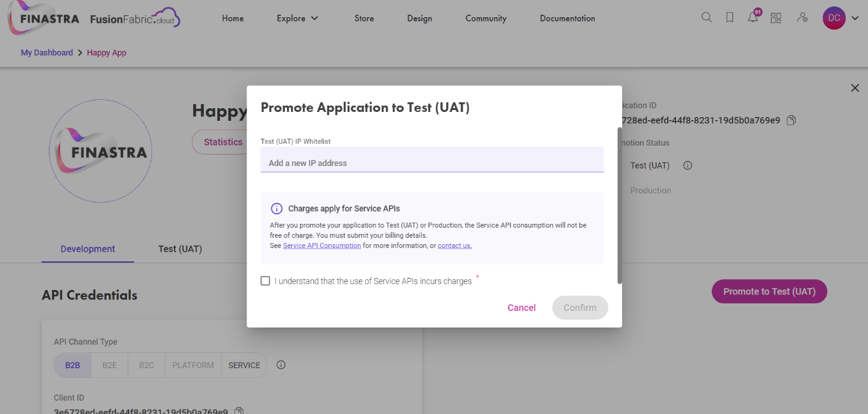Select the B2B channel type
The width and height of the screenshot is (868, 414).
click(72, 365)
